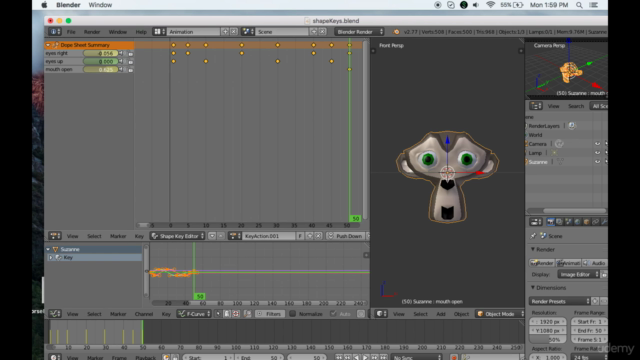Screen dimensions: 640x360
Task: Click the Blender logo in the info header
Action: tap(396, 31)
